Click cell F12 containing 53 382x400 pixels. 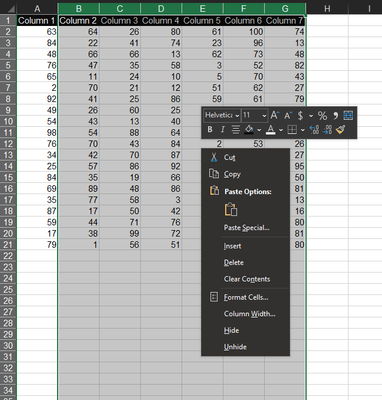tap(244, 144)
